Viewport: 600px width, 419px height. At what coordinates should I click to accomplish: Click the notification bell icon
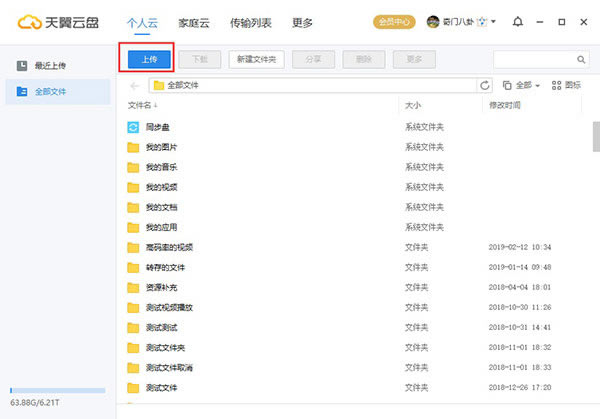517,21
